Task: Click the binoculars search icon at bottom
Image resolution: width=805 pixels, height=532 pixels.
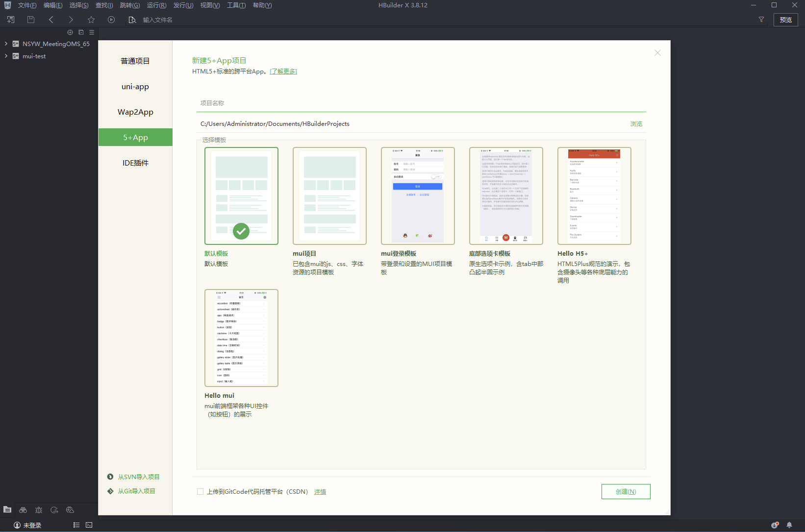Action: pos(23,510)
